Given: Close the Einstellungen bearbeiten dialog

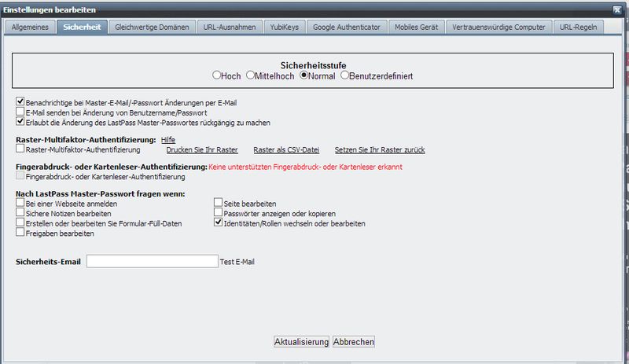Looking at the screenshot, I should pyautogui.click(x=617, y=10).
